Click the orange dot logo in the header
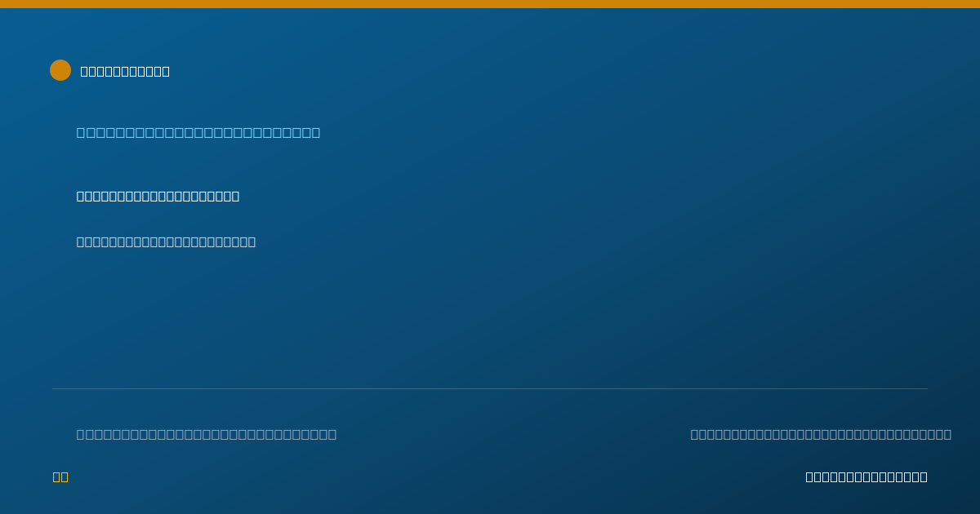Viewport: 980px width, 514px height. pyautogui.click(x=60, y=70)
